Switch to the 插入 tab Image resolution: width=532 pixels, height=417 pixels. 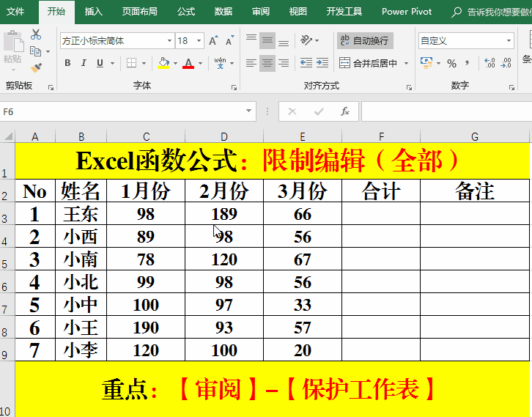(93, 12)
